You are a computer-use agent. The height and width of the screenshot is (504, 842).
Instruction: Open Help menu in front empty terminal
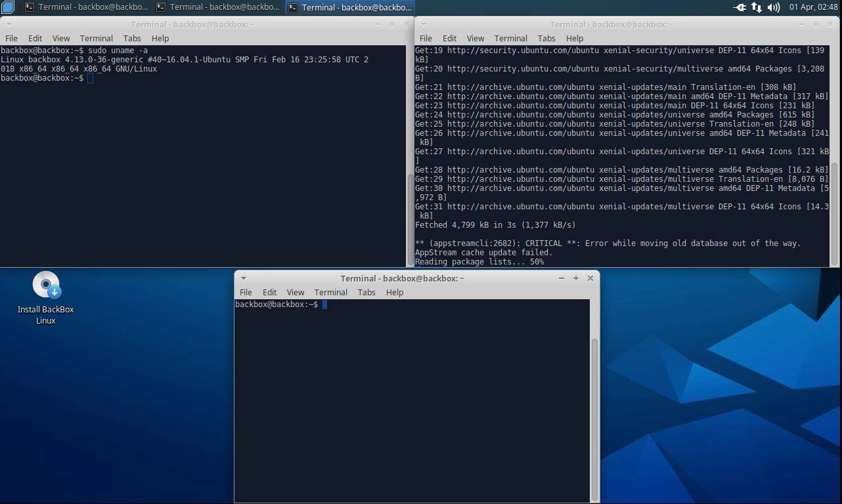point(395,292)
